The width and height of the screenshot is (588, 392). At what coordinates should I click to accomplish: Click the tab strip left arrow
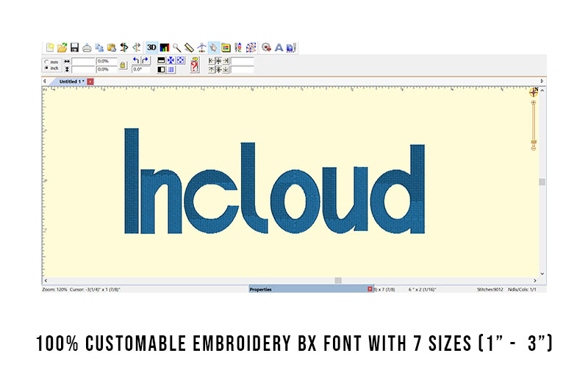(x=45, y=81)
